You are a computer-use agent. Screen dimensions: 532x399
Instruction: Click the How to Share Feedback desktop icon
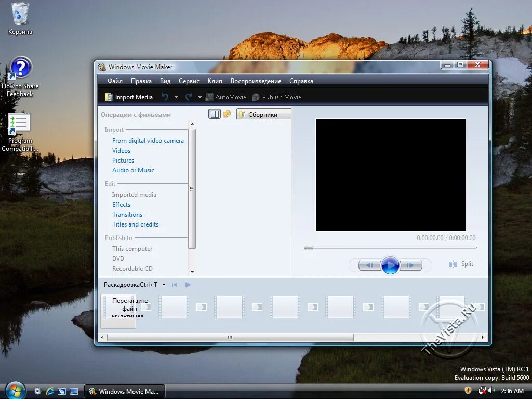pos(20,77)
